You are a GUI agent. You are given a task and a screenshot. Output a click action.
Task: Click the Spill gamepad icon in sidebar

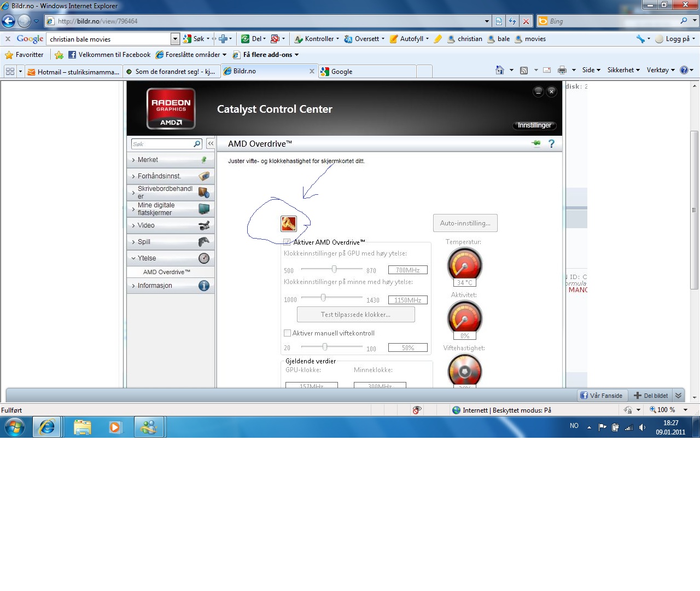click(203, 241)
